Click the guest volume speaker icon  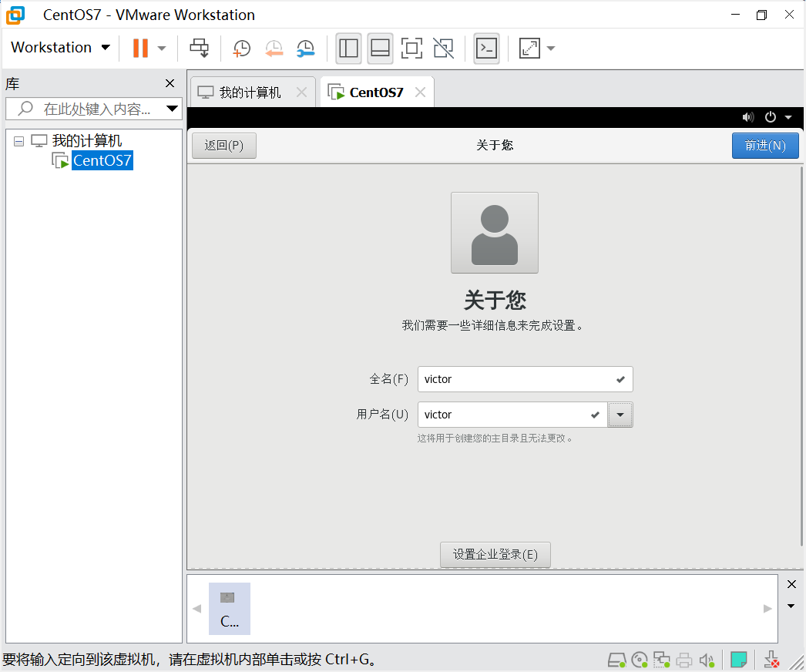pos(748,117)
